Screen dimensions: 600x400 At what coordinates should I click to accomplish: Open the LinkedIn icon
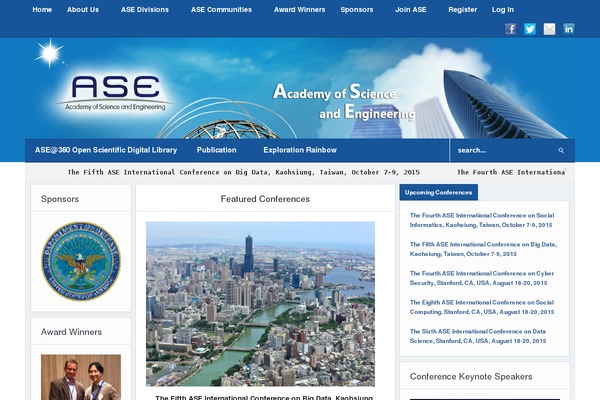coord(569,29)
